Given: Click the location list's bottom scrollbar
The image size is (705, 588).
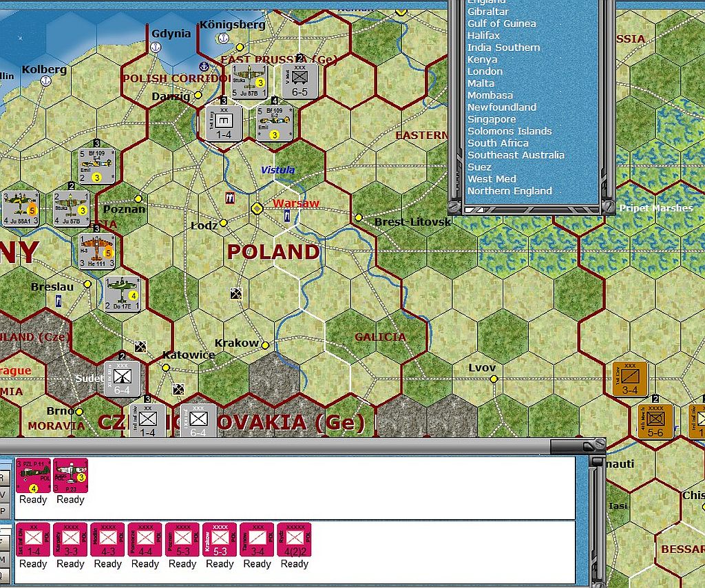Looking at the screenshot, I should (532, 209).
